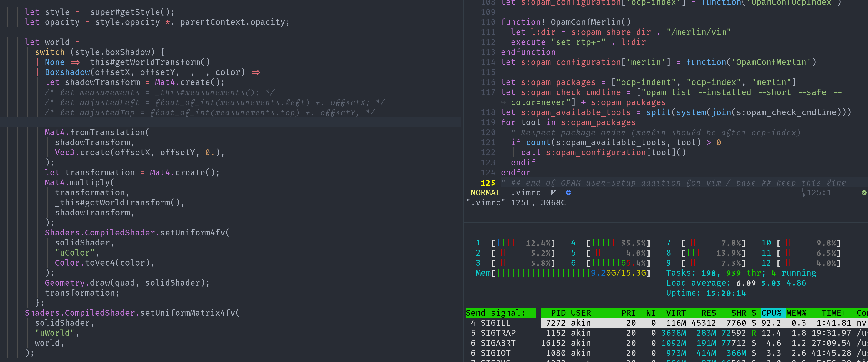The height and width of the screenshot is (362, 868).
Task: Click cursor position 125:1 in statusline
Action: tap(819, 193)
